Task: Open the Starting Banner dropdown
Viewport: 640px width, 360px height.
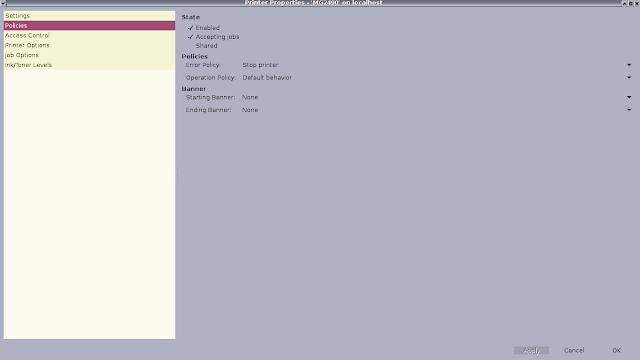Action: [436, 97]
